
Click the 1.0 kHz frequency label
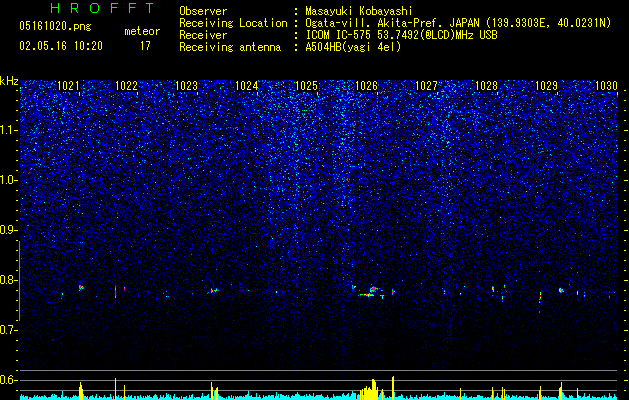8,180
